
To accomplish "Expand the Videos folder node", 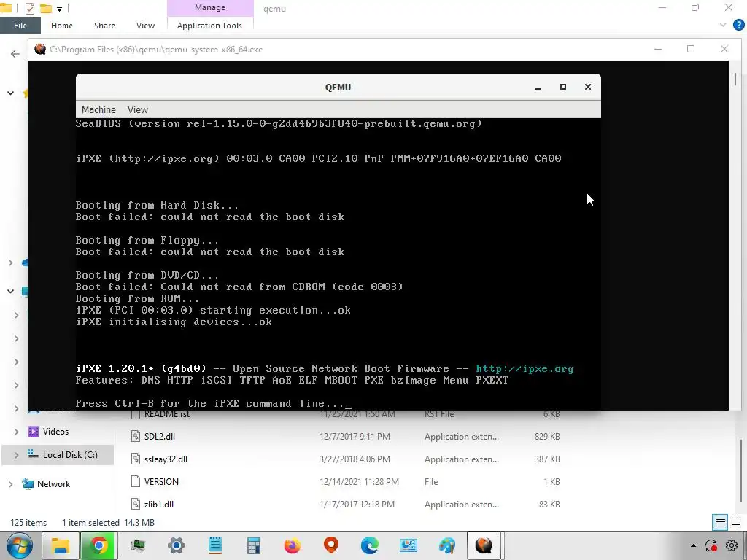I will pos(16,432).
